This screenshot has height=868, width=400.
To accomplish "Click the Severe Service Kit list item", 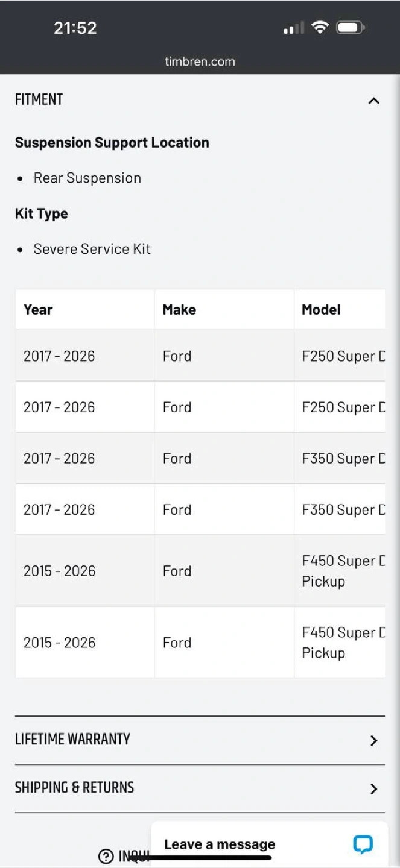I will [92, 249].
